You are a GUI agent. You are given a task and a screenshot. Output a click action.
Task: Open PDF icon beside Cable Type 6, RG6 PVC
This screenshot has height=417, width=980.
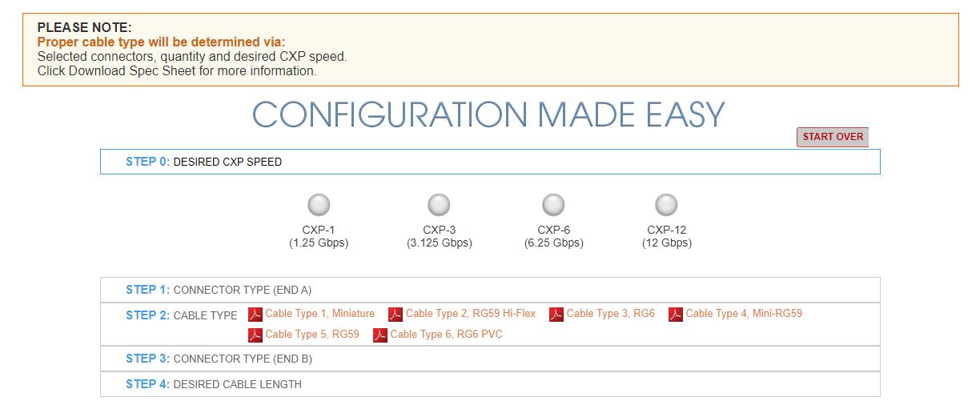pyautogui.click(x=380, y=335)
